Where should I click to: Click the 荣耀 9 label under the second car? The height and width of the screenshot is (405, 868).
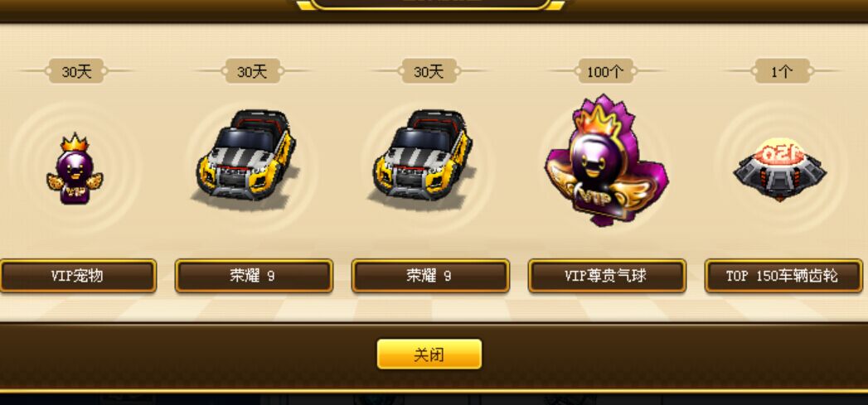430,276
